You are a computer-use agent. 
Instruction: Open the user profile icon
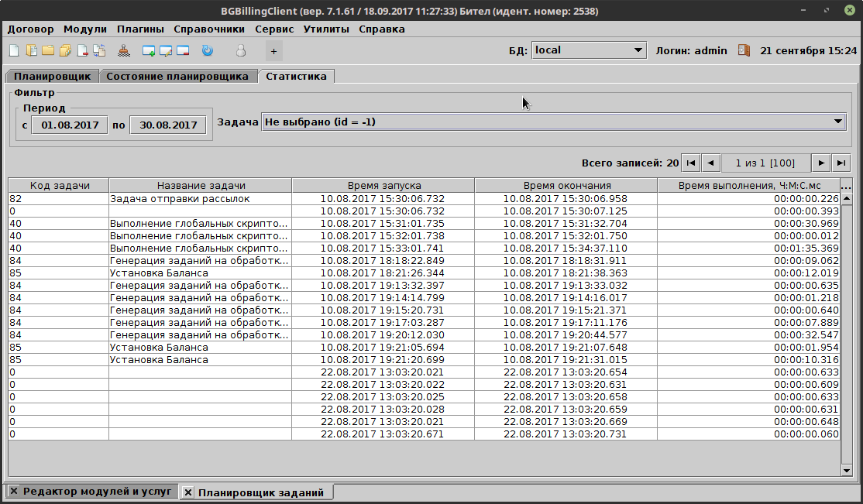[241, 50]
